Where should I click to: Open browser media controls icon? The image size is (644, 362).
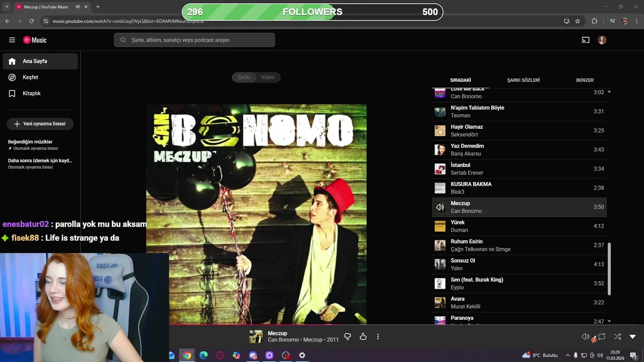612,21
